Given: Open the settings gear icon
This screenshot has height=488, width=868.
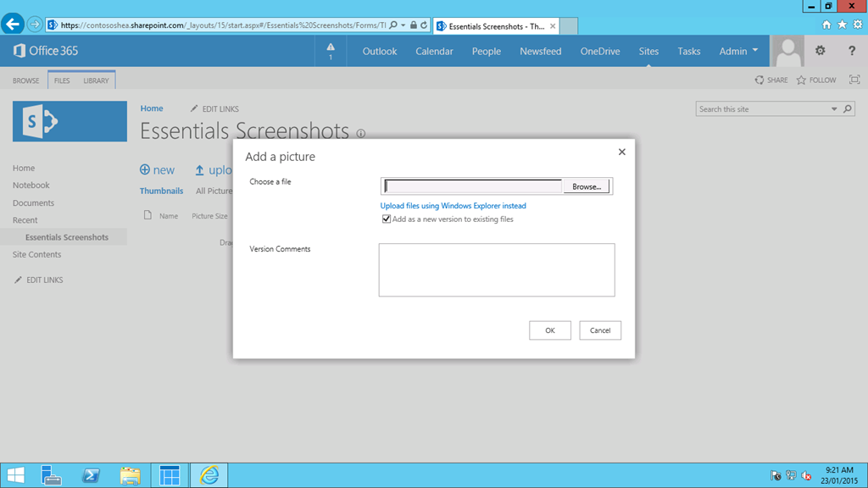Looking at the screenshot, I should click(x=820, y=51).
